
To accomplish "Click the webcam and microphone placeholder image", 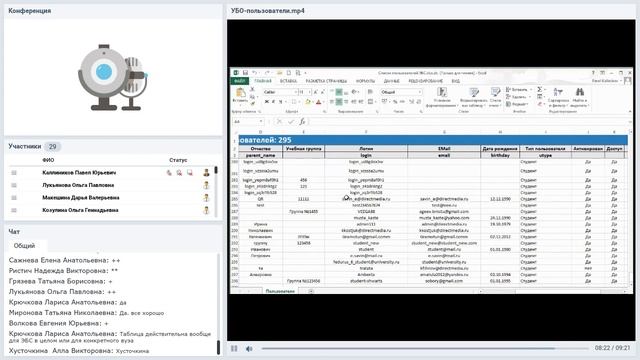I will pos(113,77).
